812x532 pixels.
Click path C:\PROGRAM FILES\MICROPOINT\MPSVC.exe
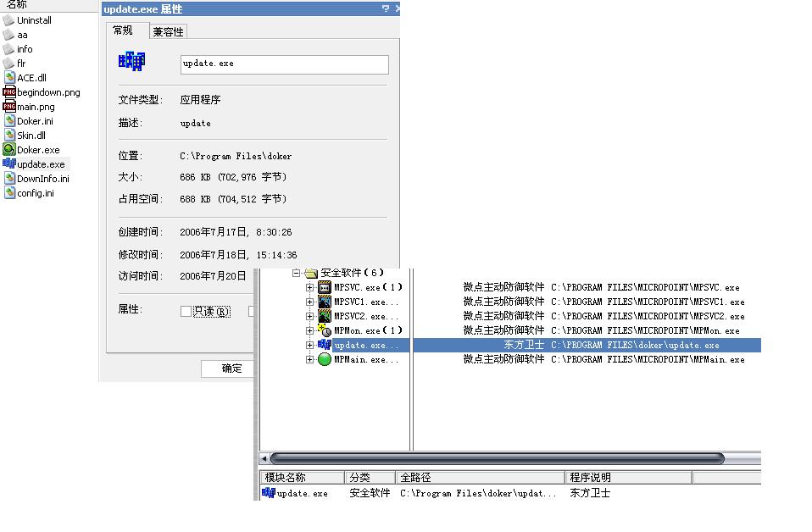click(x=645, y=287)
